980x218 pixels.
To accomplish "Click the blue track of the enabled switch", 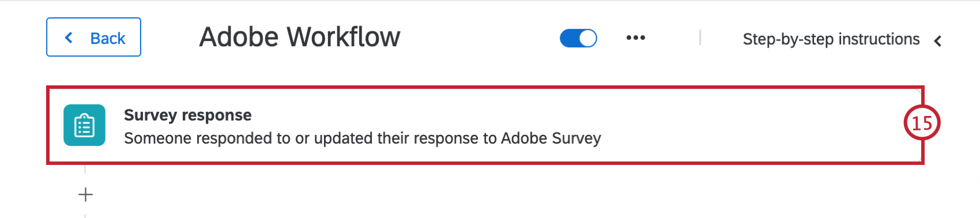I will pos(569,38).
